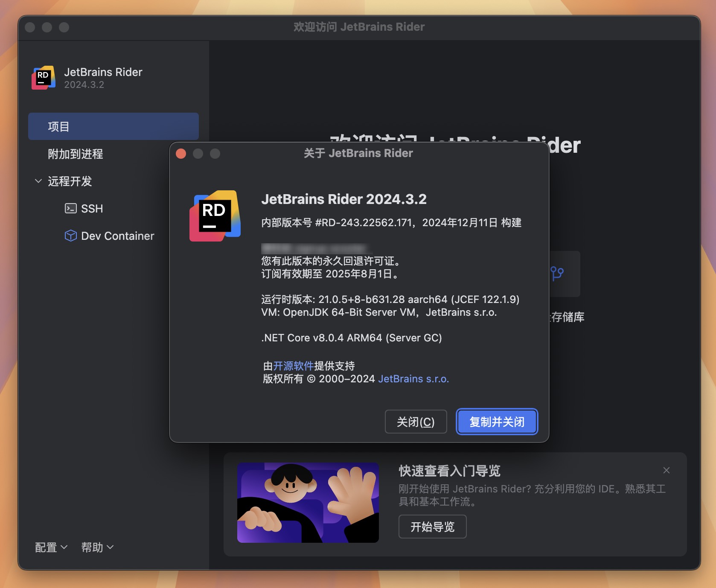Click the SSH terminal icon
The image size is (716, 588).
(x=70, y=208)
